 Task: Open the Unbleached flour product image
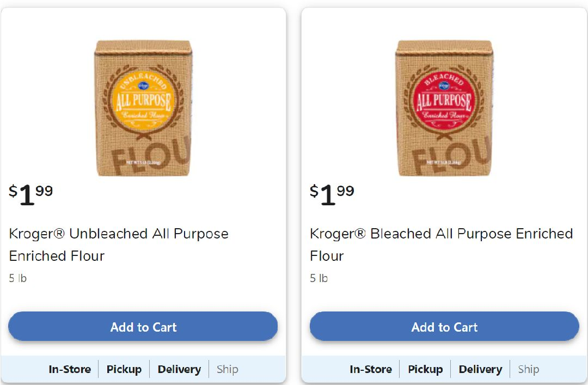tap(143, 108)
